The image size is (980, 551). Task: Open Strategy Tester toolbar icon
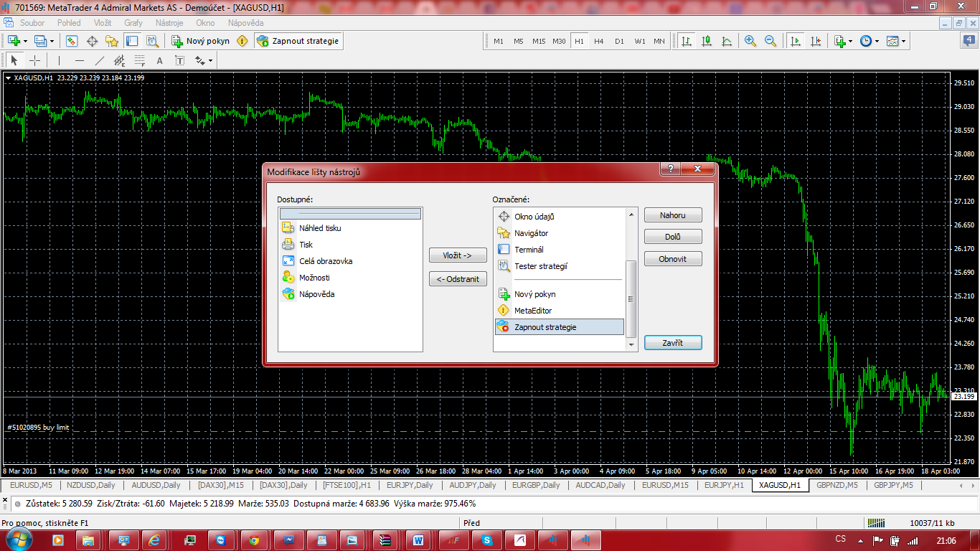(x=152, y=41)
